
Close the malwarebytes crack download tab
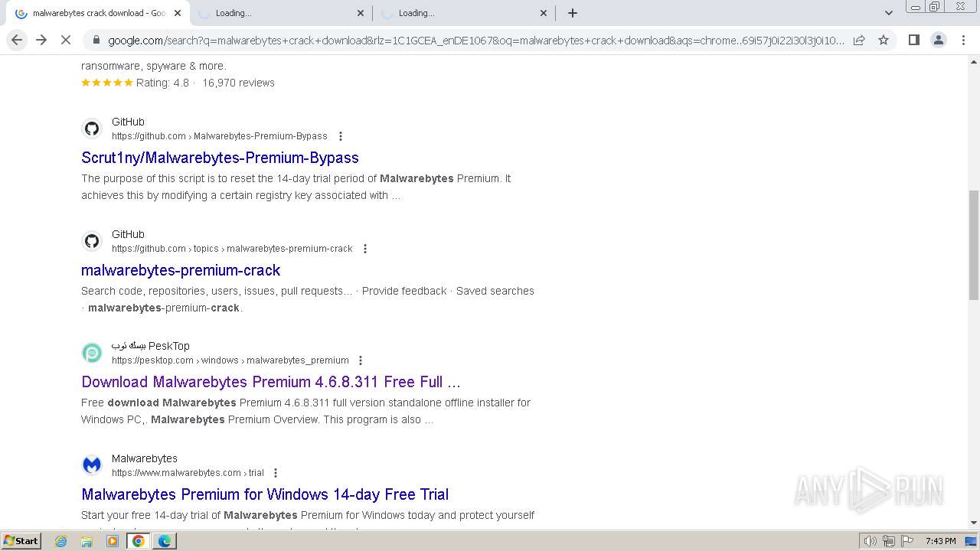(x=178, y=13)
